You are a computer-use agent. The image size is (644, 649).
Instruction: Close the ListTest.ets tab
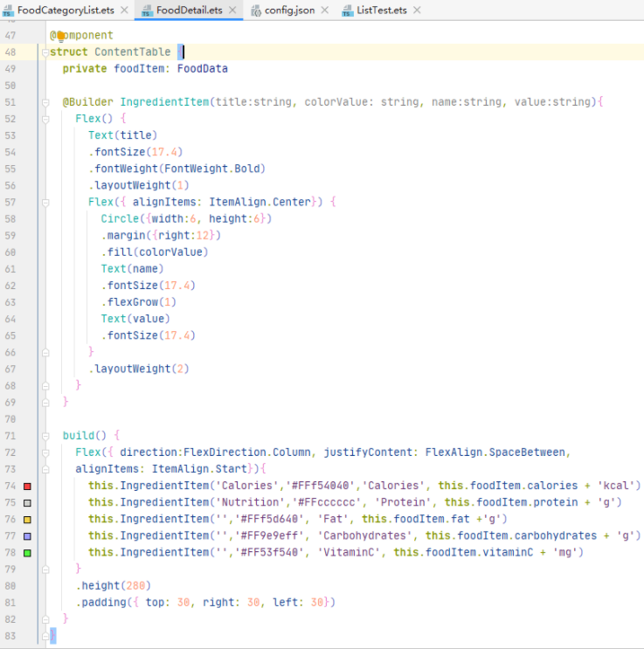click(416, 10)
